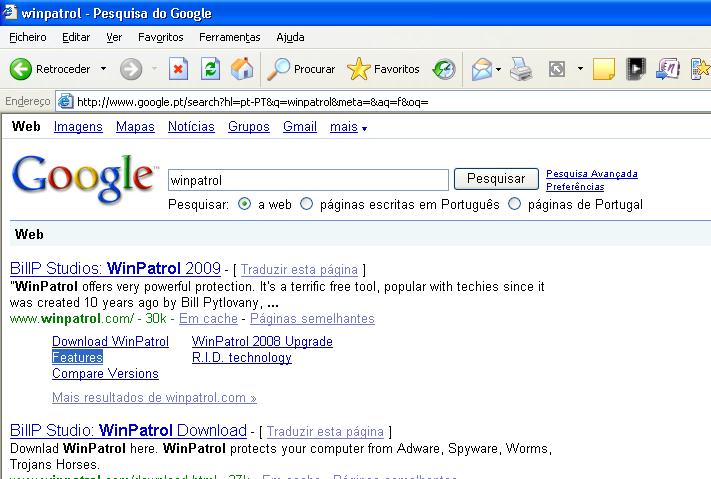
Task: Open the first result's 'Em cache' link
Action: [x=208, y=319]
